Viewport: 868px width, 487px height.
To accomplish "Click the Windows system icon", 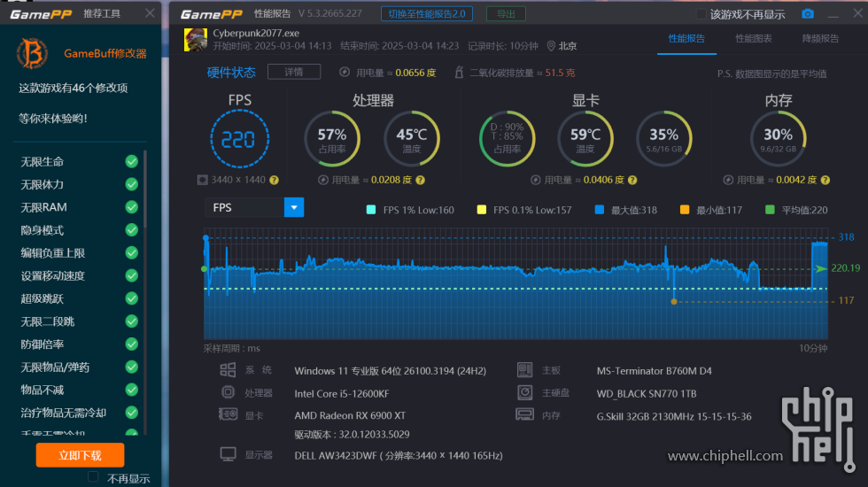I will tap(228, 370).
